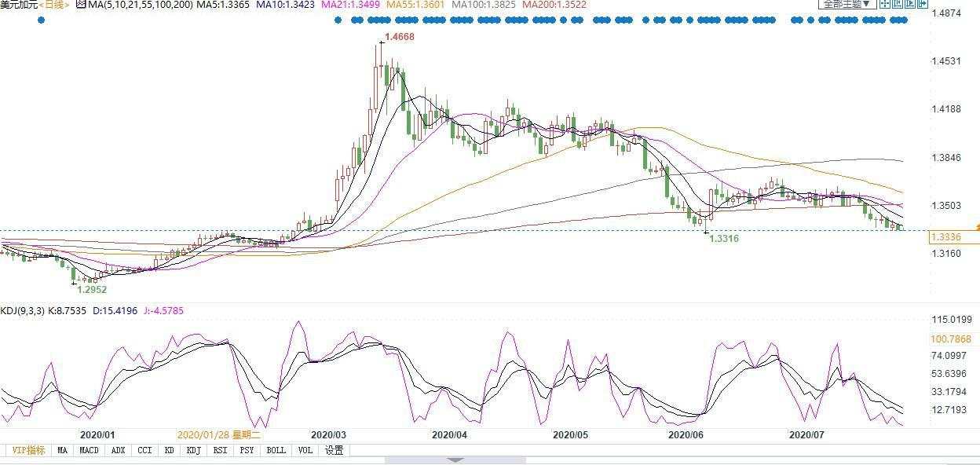Click the MA21:1.3499 value
This screenshot has height=465, width=980.
point(352,5)
